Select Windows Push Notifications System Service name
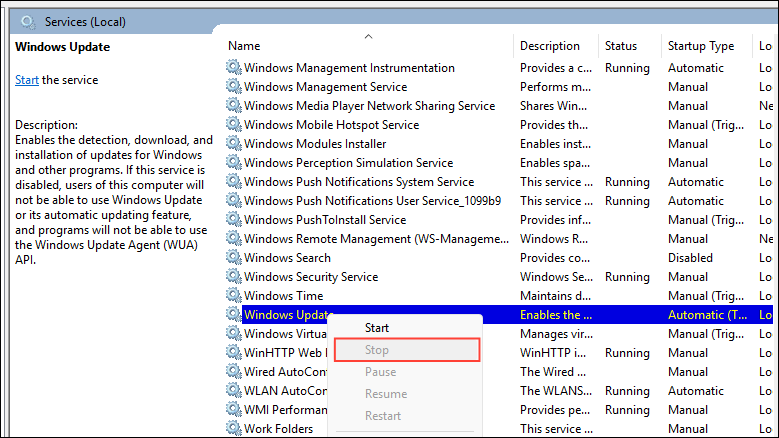Image resolution: width=779 pixels, height=438 pixels. point(359,182)
